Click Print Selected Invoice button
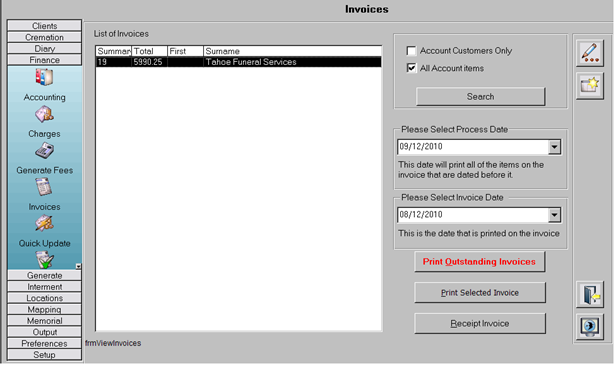Screen dimensions: 616x366 tap(480, 293)
